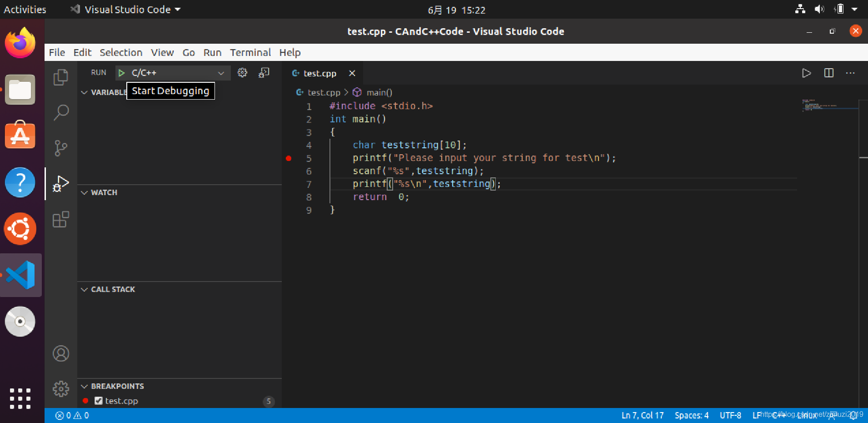Open the system menu arrow in top bar
The width and height of the screenshot is (868, 423).
click(854, 9)
